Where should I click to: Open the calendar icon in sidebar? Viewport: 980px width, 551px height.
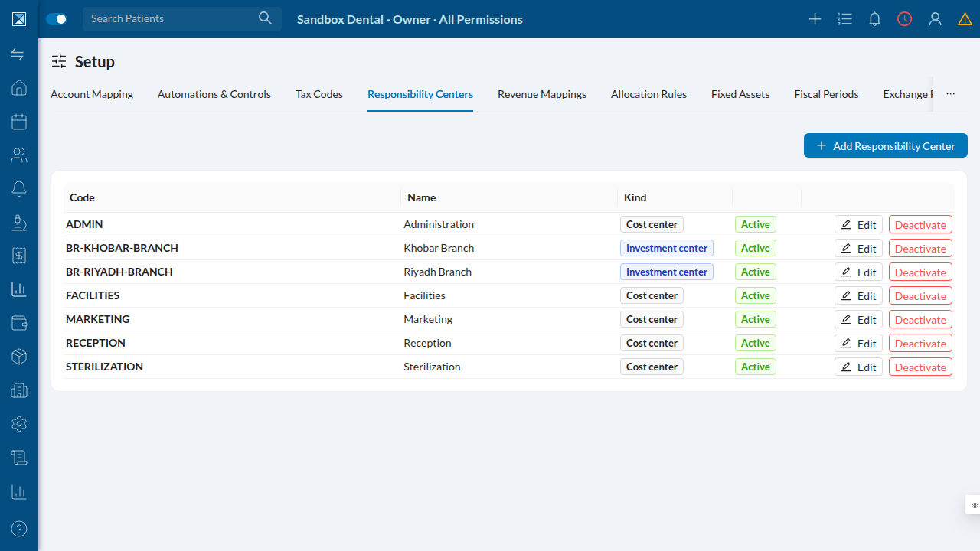pyautogui.click(x=19, y=122)
